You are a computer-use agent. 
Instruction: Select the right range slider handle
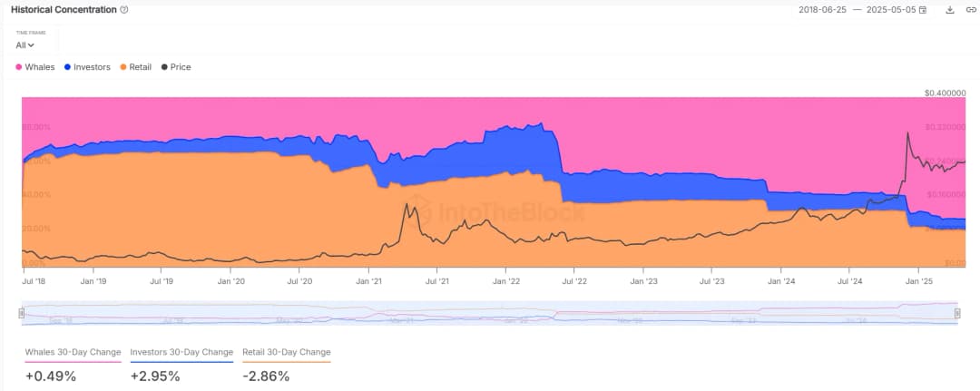pyautogui.click(x=957, y=313)
